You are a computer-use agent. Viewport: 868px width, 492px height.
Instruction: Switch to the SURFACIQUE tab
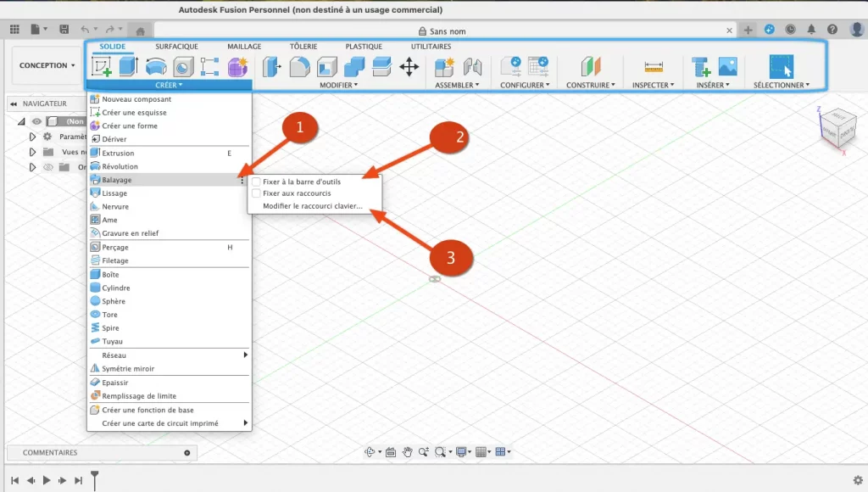176,47
